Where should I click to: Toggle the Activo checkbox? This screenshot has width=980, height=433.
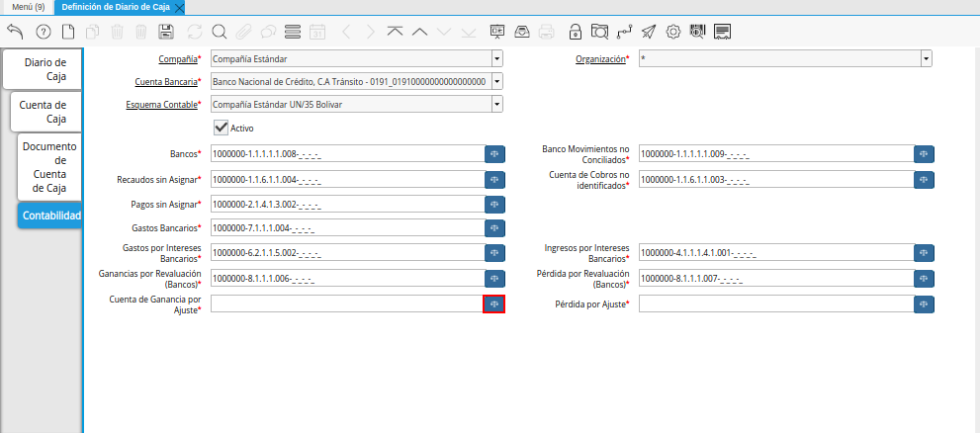pos(221,128)
